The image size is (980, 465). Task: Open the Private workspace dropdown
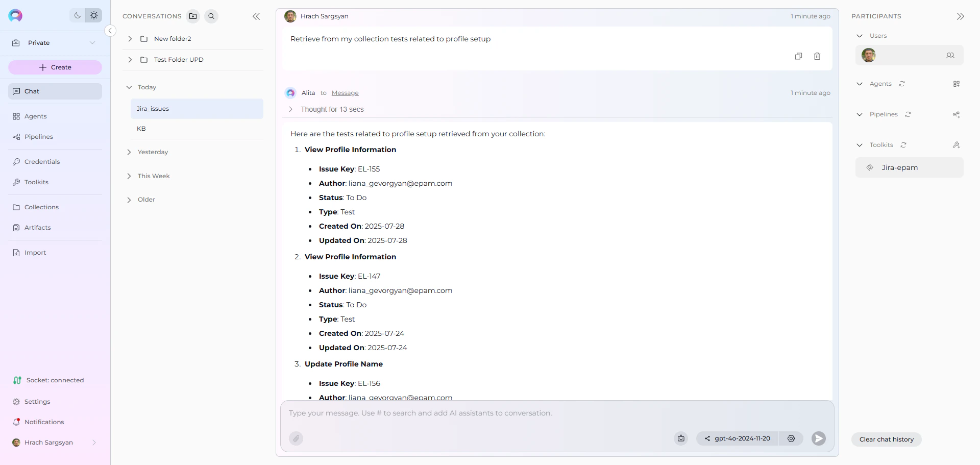coord(92,42)
